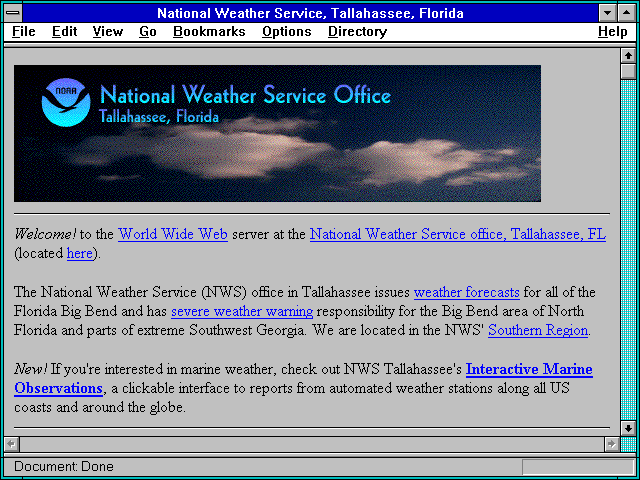This screenshot has height=480, width=640.
Task: Click the italic 'Welcome!' text
Action: click(45, 234)
